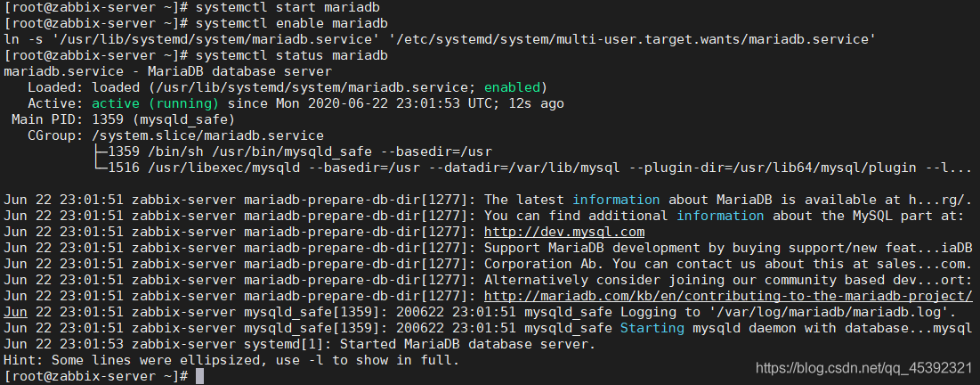Image resolution: width=980 pixels, height=385 pixels.
Task: Click the green 'enabled' status word
Action: pos(512,87)
